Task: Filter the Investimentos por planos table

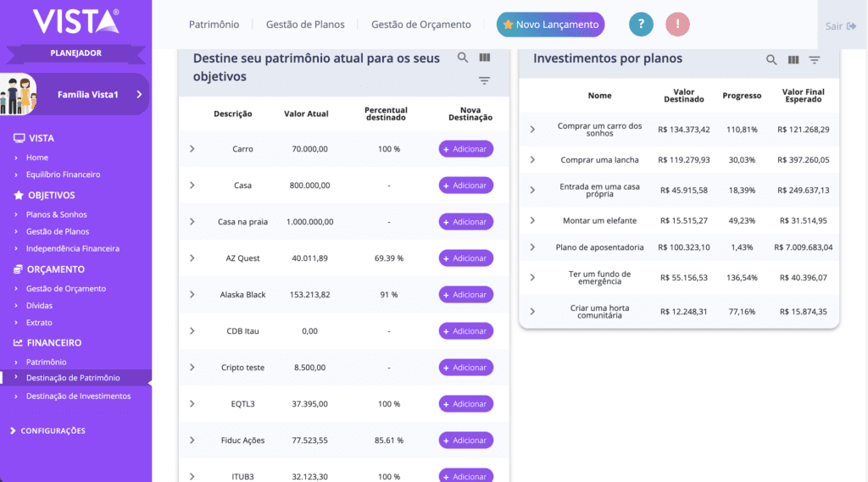Action: 815,60
